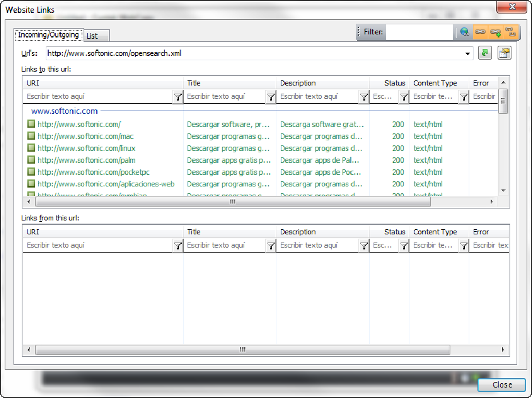Click Title column header in Links from table

229,232
